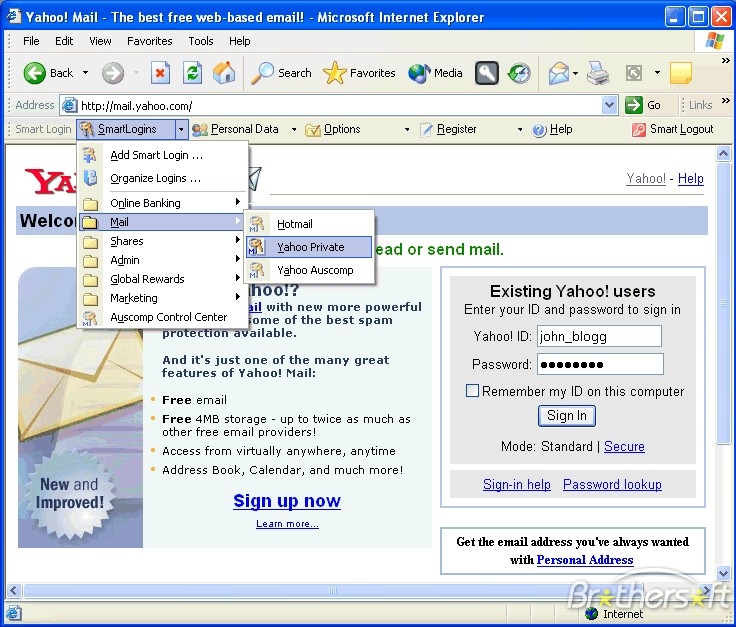Open the Options dropdown arrow

(407, 130)
